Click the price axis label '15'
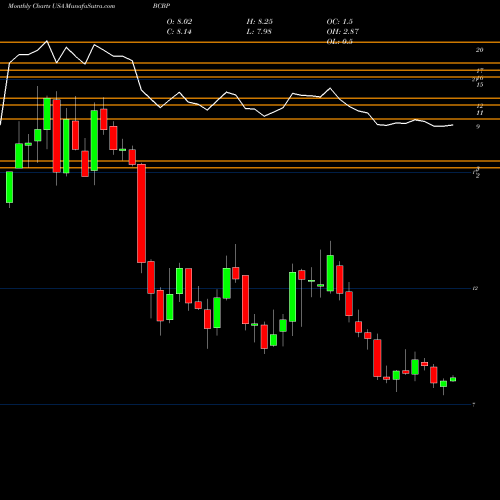This screenshot has width=500, height=500. pos(479,85)
